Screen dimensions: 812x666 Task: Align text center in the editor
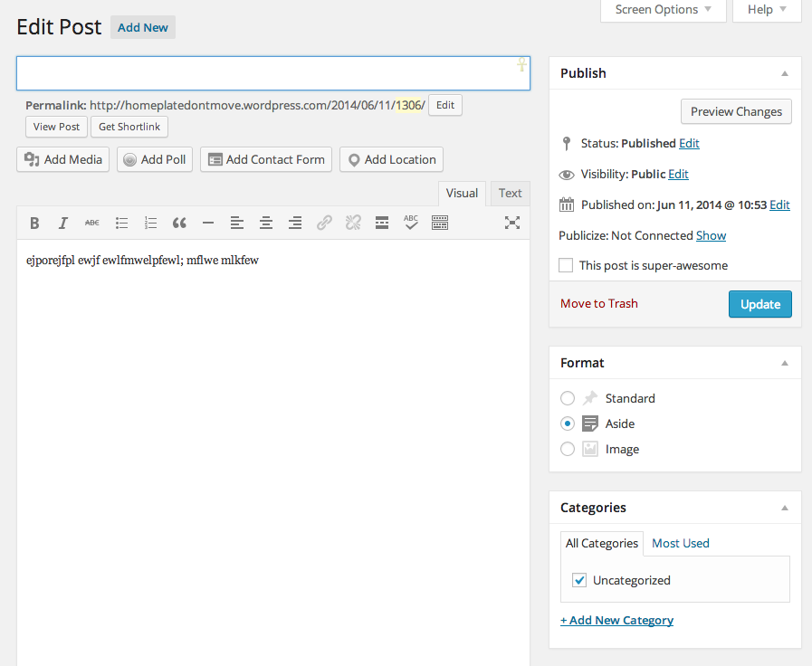click(x=266, y=223)
